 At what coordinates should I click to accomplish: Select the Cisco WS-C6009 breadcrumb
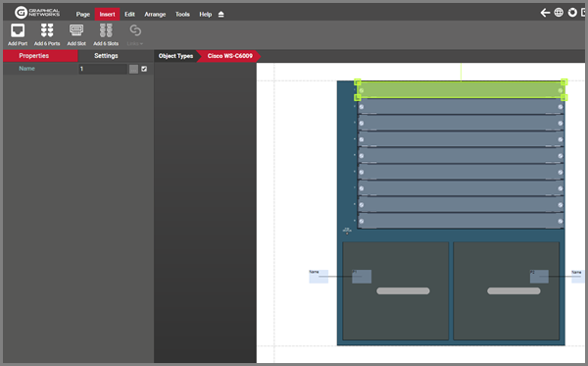tap(230, 56)
